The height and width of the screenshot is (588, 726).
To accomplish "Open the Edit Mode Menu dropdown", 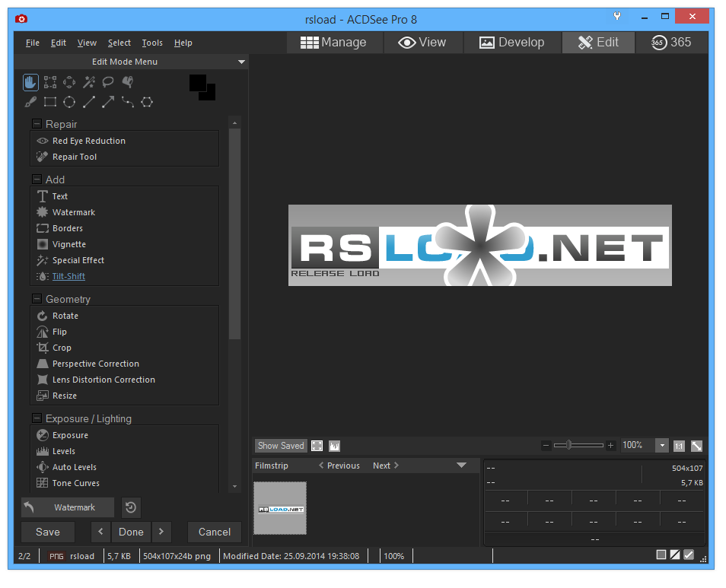I will (x=241, y=62).
